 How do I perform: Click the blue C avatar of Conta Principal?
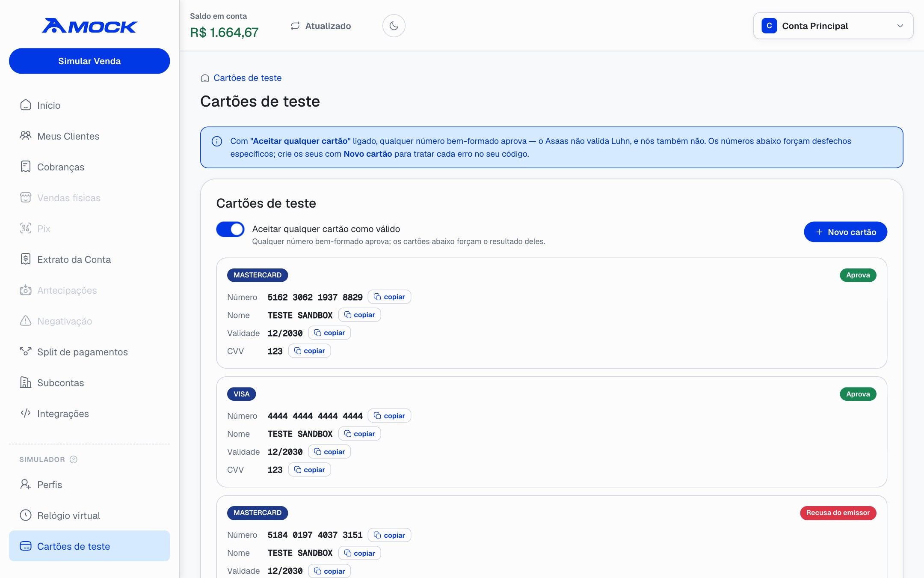coord(769,26)
